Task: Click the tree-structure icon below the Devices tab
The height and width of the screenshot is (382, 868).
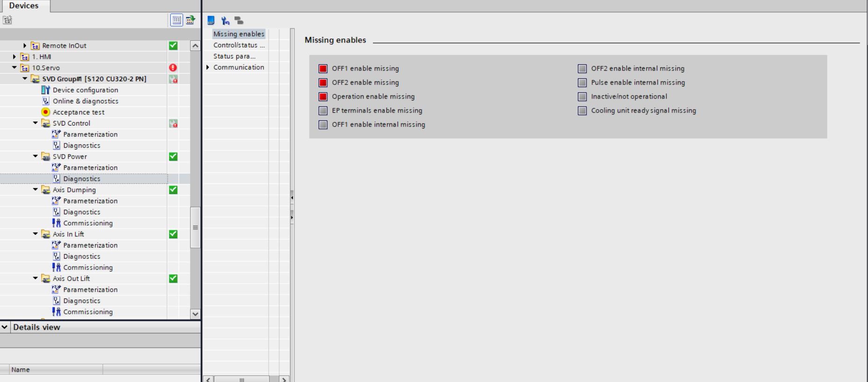Action: [x=7, y=20]
